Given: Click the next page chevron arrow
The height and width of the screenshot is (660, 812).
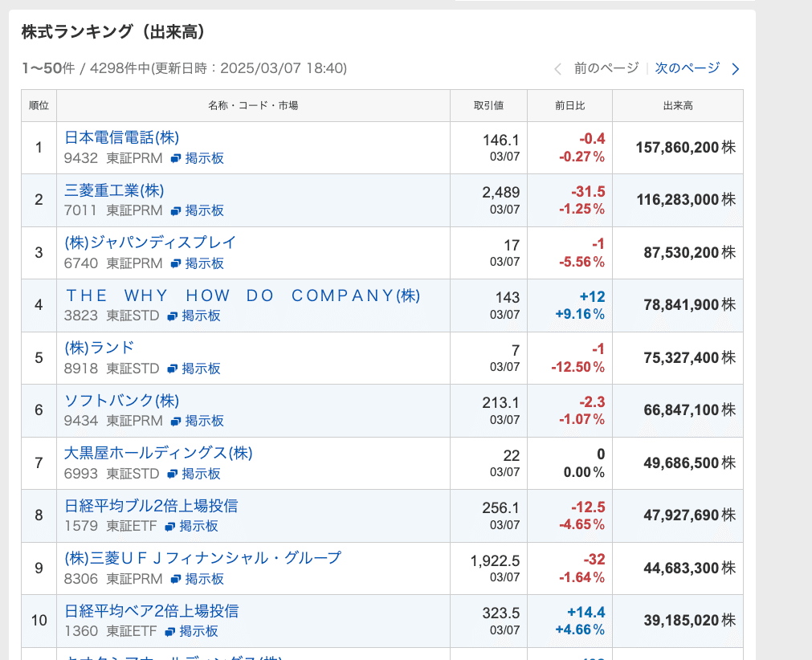Looking at the screenshot, I should pyautogui.click(x=735, y=69).
